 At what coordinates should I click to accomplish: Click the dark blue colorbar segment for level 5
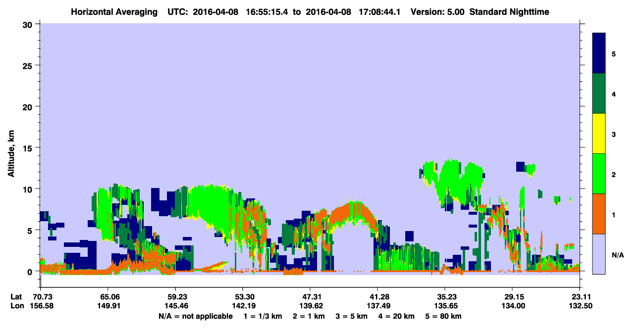pos(599,53)
